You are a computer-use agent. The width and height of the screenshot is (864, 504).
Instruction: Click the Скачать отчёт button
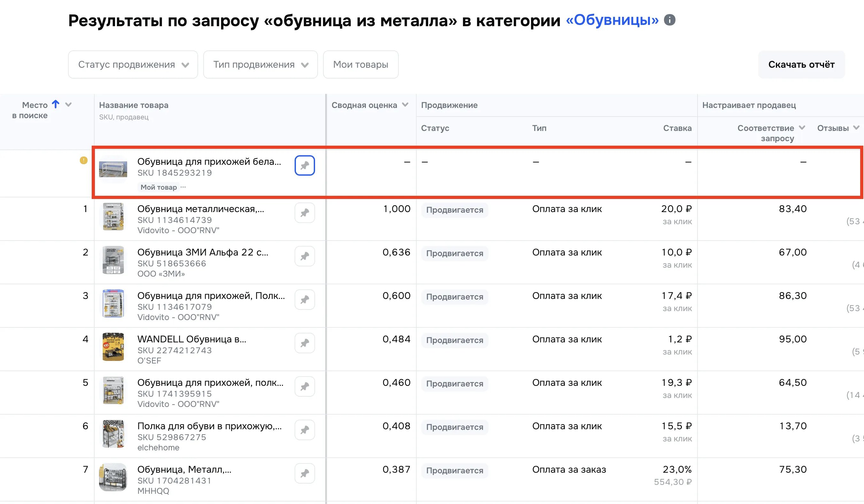coord(801,65)
